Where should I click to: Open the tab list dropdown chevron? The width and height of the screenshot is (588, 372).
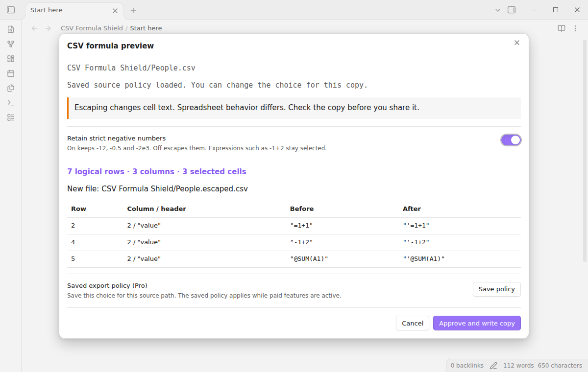498,10
